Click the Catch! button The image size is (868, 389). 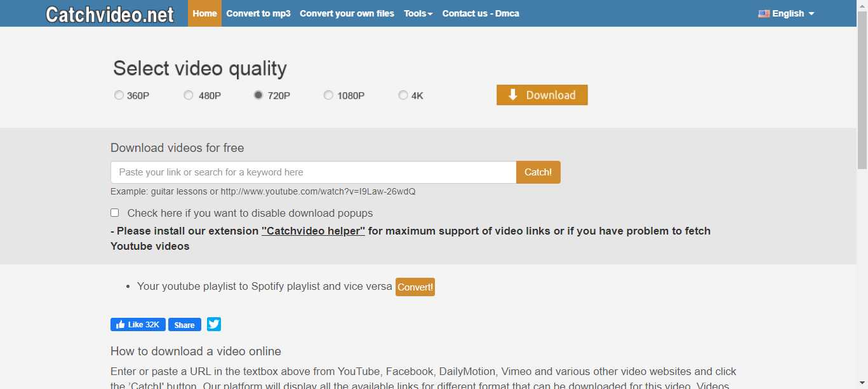[x=538, y=172]
